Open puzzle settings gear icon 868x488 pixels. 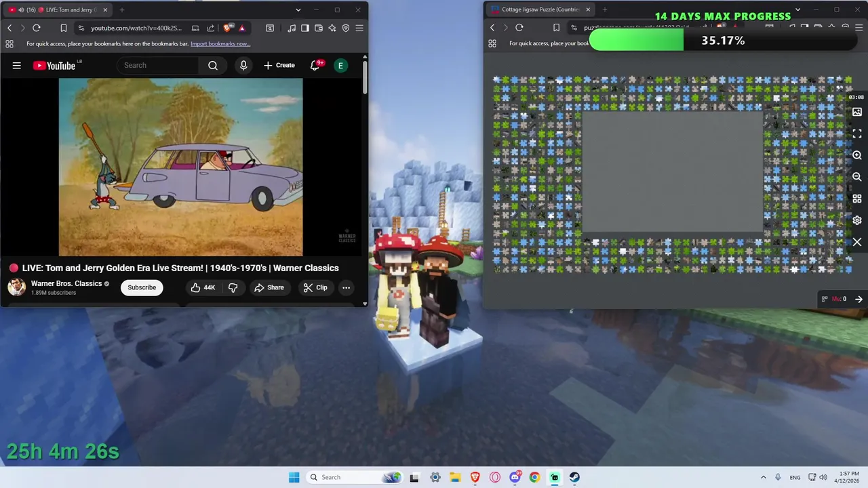click(857, 220)
